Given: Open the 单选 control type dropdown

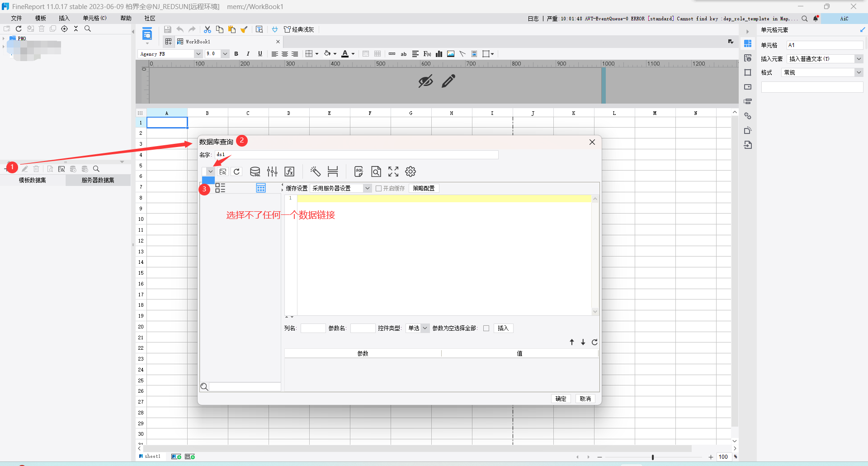Looking at the screenshot, I should (425, 328).
